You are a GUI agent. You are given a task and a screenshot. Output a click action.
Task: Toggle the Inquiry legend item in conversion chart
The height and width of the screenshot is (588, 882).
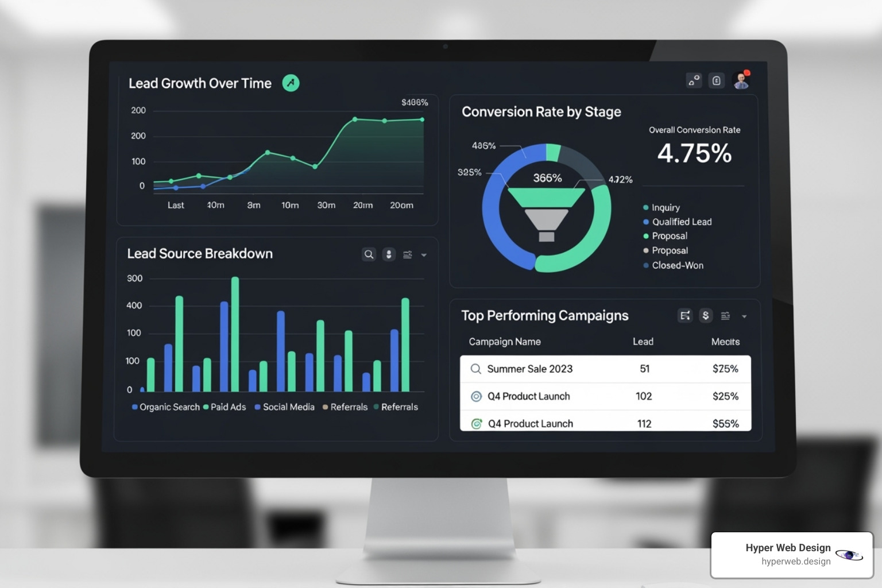coord(665,207)
